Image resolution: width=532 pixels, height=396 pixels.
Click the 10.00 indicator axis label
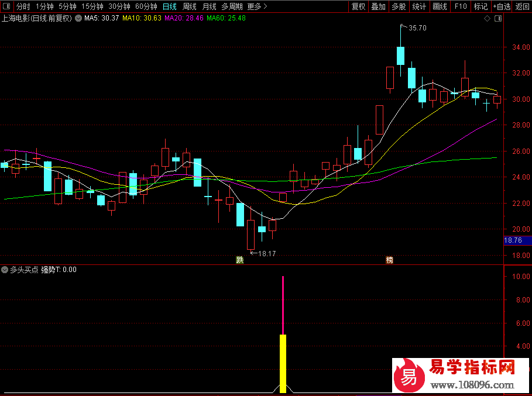[521, 277]
